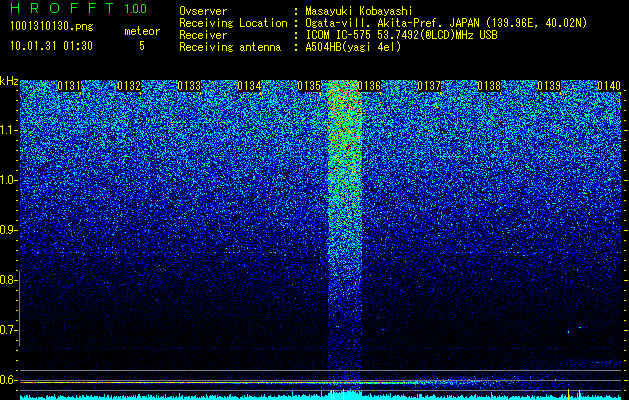Screen dimensions: 629x400
Task: Click the 0134 time marker
Action: (x=249, y=86)
